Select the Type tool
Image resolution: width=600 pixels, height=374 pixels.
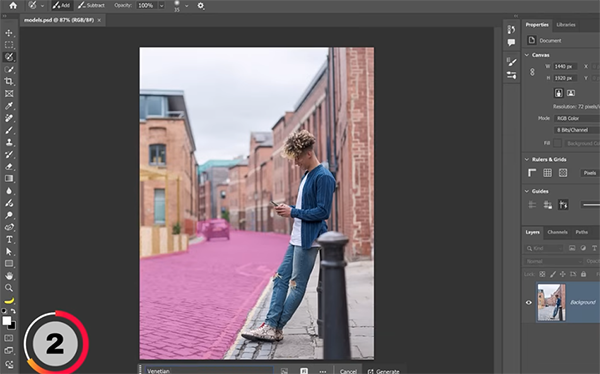[9, 239]
